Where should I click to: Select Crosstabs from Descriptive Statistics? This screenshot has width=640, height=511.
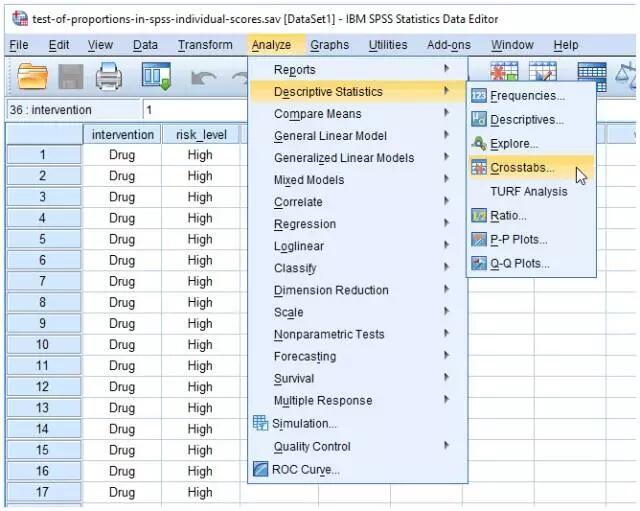tap(522, 168)
